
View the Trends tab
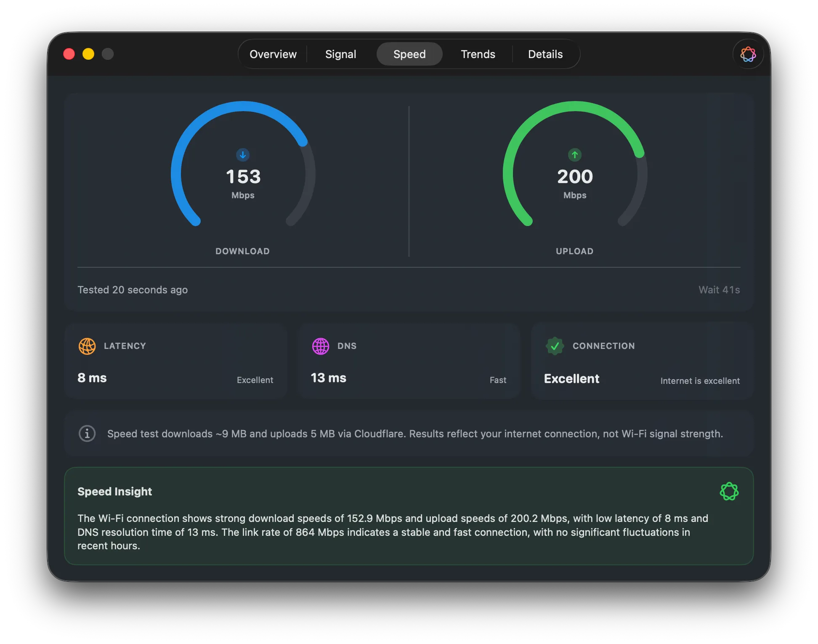click(478, 54)
